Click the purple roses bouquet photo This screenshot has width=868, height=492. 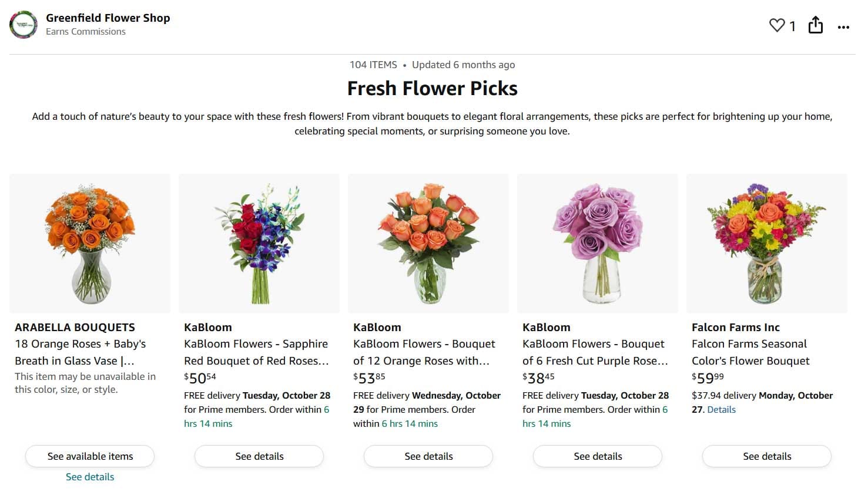point(597,244)
